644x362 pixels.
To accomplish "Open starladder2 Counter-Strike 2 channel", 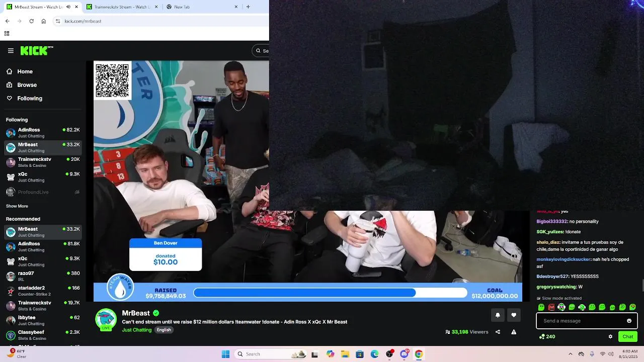I will pos(43,291).
